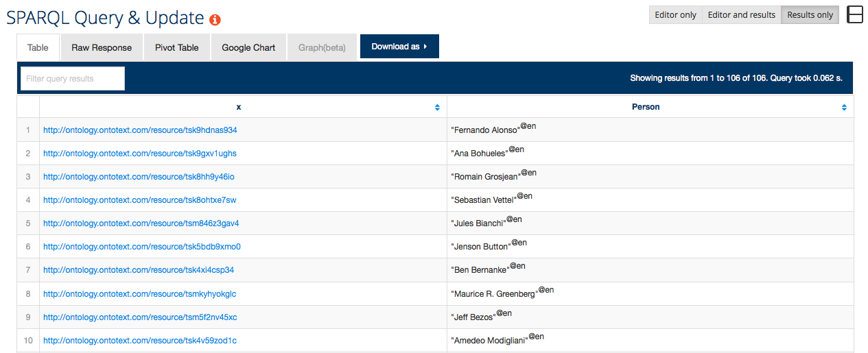Click the "Jenson Button" cell

650,246
